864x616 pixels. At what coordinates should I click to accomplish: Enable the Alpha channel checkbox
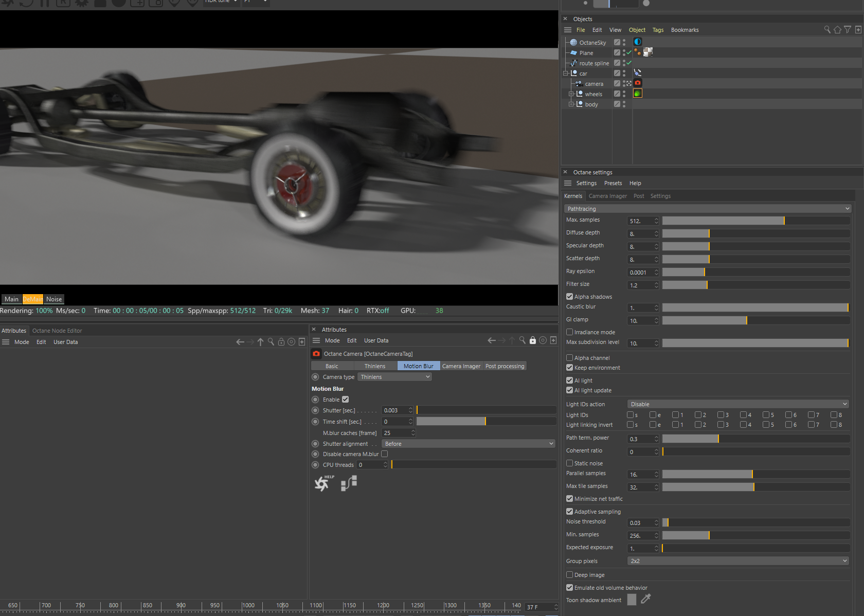tap(570, 358)
